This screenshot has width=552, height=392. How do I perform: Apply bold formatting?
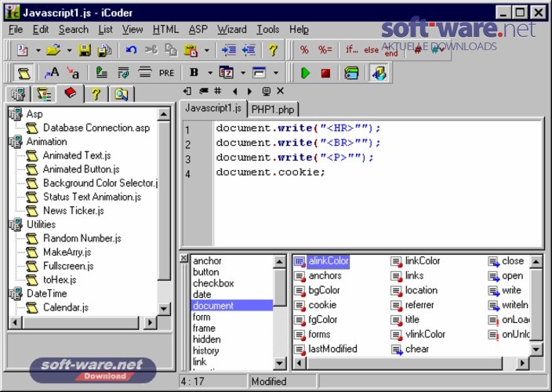click(x=194, y=73)
